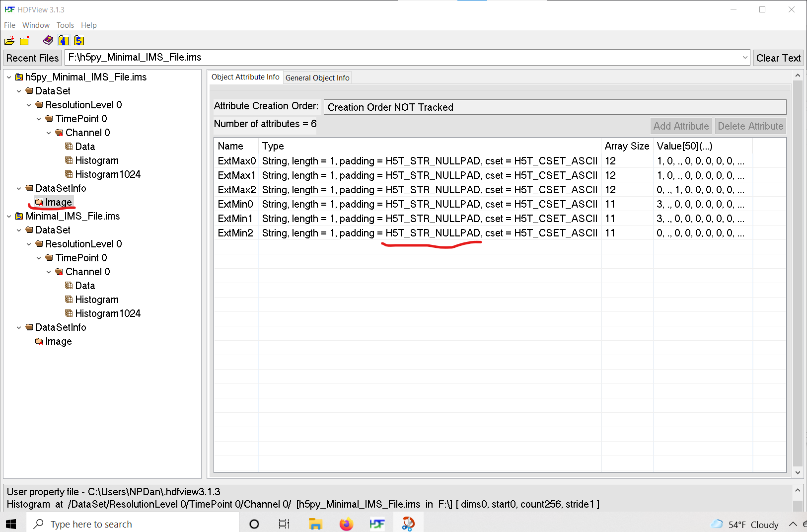
Task: Collapse the h5py_Minimal_IMS_File.ims tree root
Action: 9,77
